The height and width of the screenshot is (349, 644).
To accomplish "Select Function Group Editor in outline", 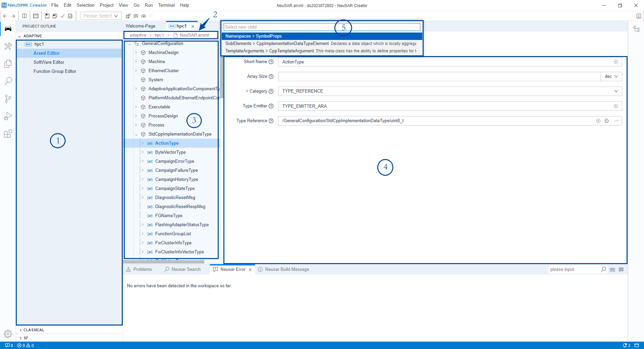I will 55,71.
